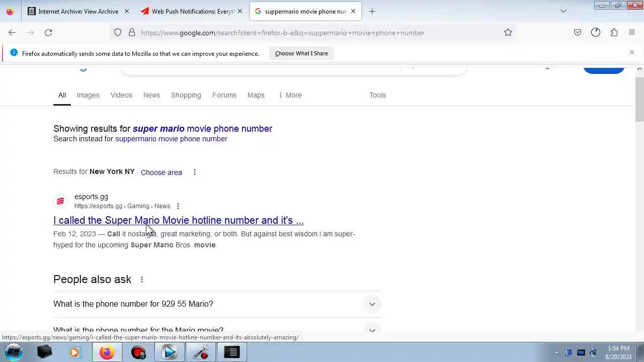Switch to Internet Archive tab
The image size is (644, 362).
[x=78, y=11]
